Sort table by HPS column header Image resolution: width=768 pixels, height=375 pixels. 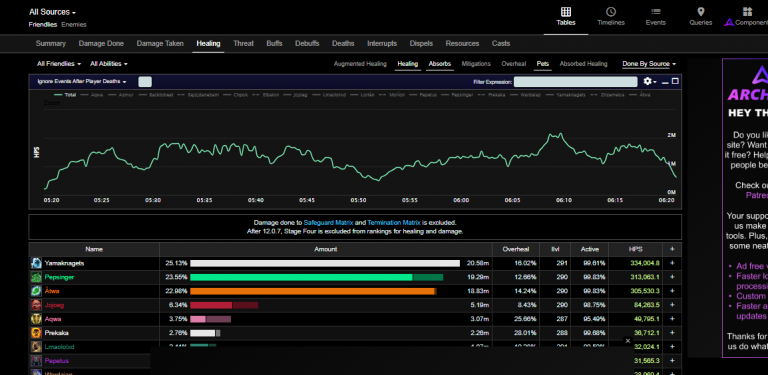point(636,249)
